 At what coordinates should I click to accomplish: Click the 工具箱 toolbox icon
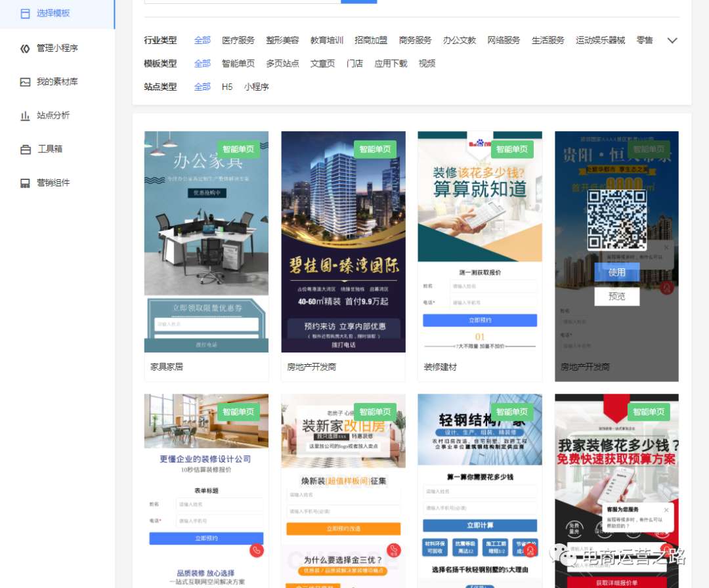pyautogui.click(x=25, y=149)
